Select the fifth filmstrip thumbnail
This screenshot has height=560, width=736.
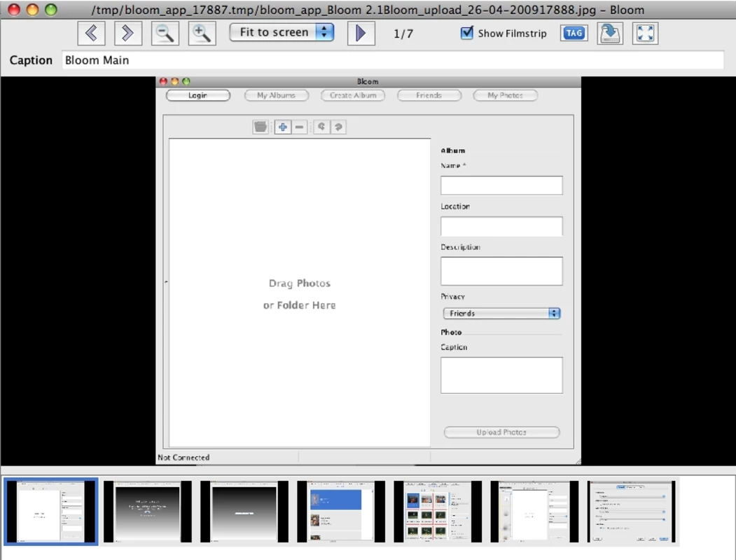click(x=438, y=511)
